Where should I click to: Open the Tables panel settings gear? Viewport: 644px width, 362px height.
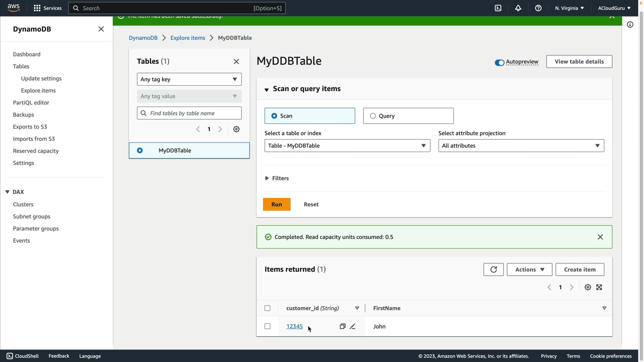point(236,129)
